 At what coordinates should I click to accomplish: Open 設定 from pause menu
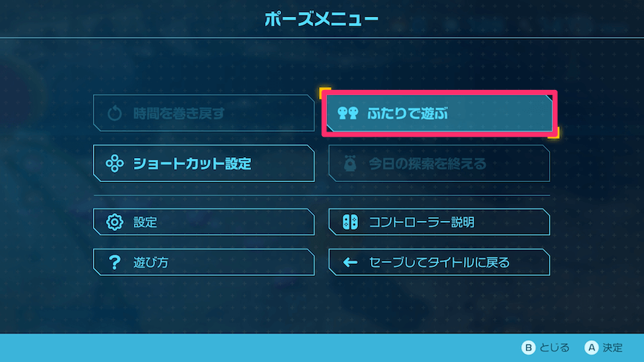pos(203,222)
